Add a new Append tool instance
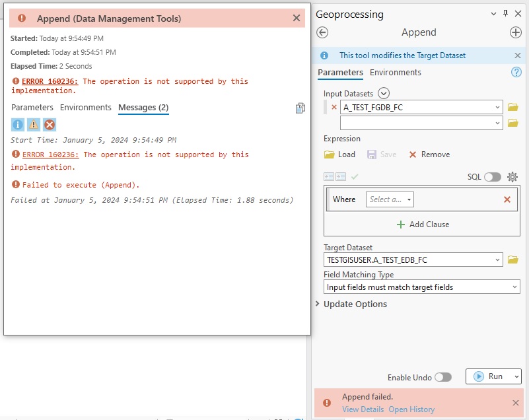 click(x=515, y=32)
